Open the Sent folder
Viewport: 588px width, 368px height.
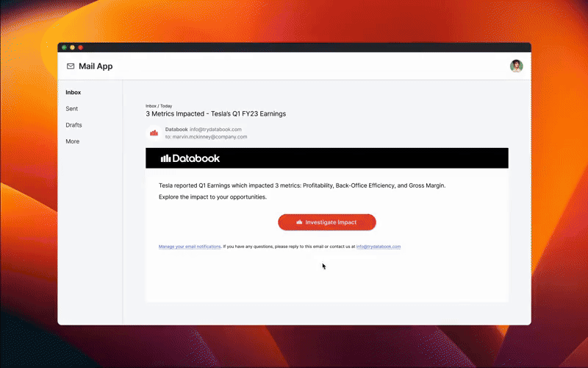click(x=71, y=108)
